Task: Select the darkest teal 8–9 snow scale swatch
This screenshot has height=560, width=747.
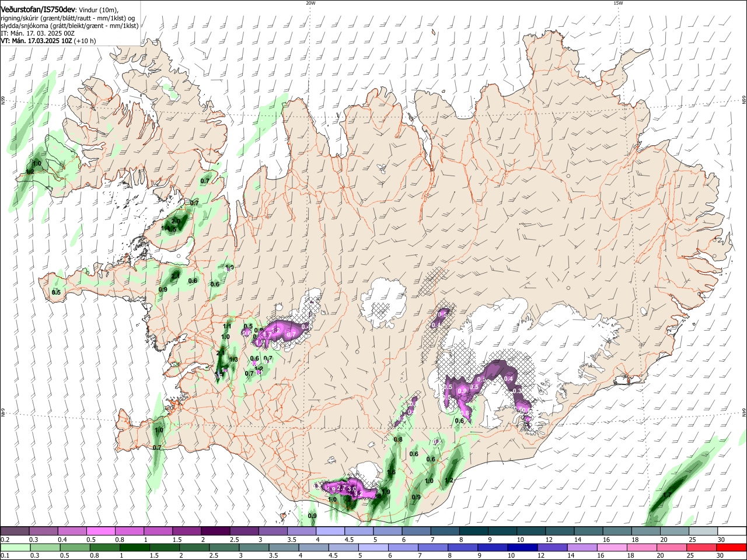Action: pyautogui.click(x=473, y=531)
